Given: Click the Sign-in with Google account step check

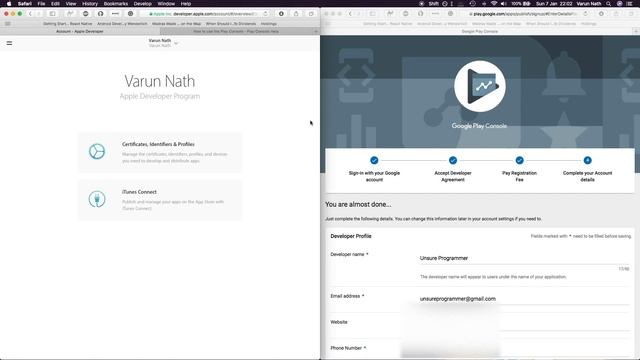Looking at the screenshot, I should click(374, 160).
